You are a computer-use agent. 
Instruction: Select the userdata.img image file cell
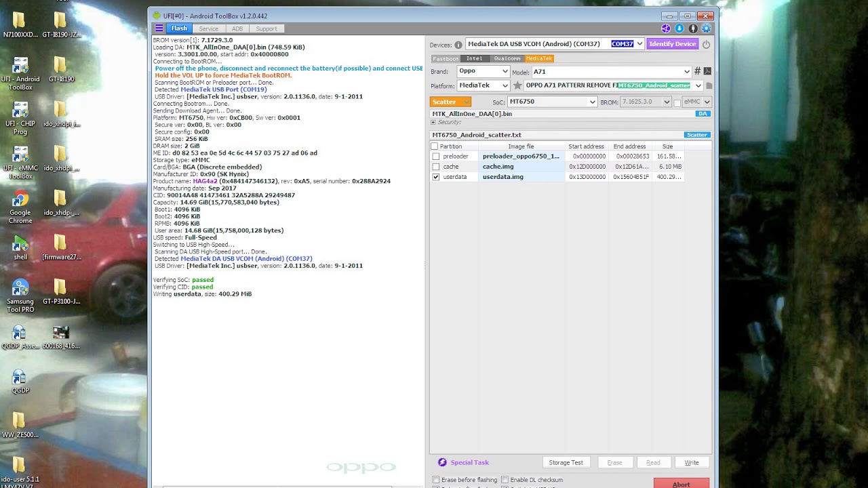(521, 177)
